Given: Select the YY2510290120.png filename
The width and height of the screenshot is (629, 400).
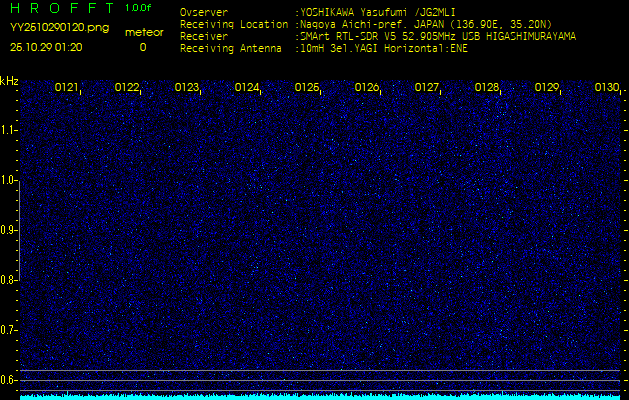Looking at the screenshot, I should 59,27.
